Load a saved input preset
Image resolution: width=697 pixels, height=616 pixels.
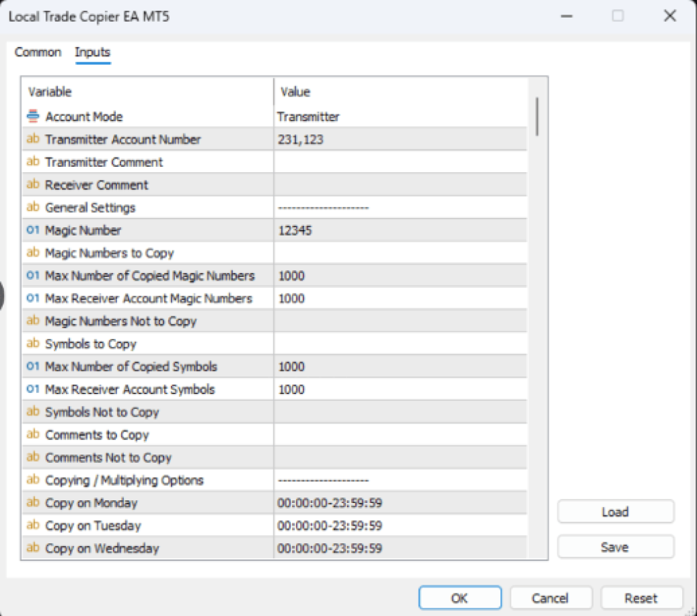[615, 512]
